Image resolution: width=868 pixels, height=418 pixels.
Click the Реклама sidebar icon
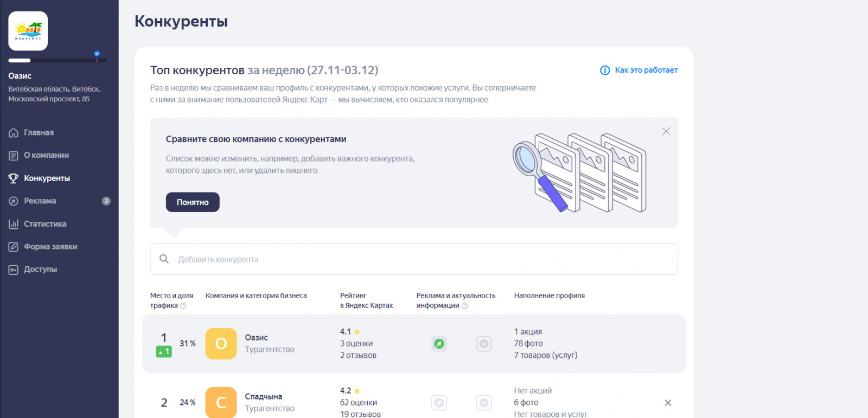14,201
